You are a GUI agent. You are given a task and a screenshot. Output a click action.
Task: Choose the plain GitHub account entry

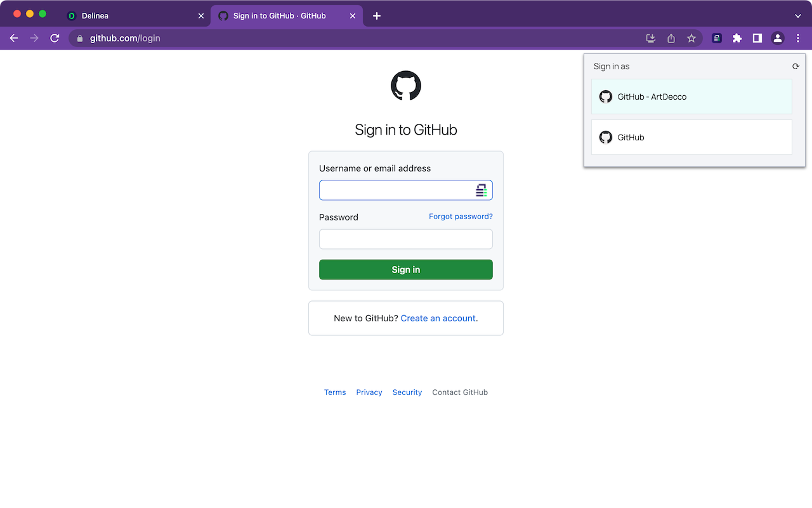pos(691,137)
